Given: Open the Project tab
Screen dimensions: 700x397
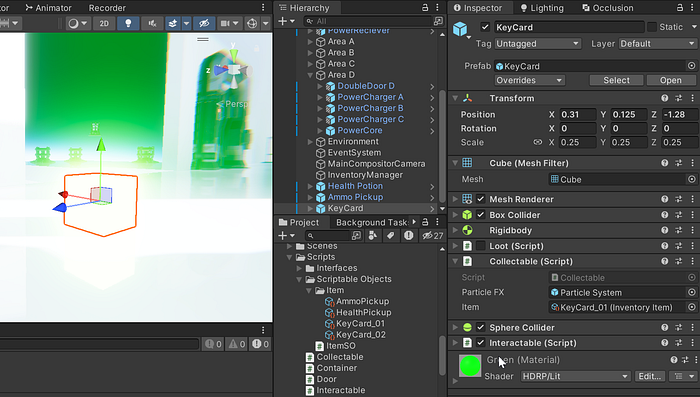Looking at the screenshot, I should [299, 222].
